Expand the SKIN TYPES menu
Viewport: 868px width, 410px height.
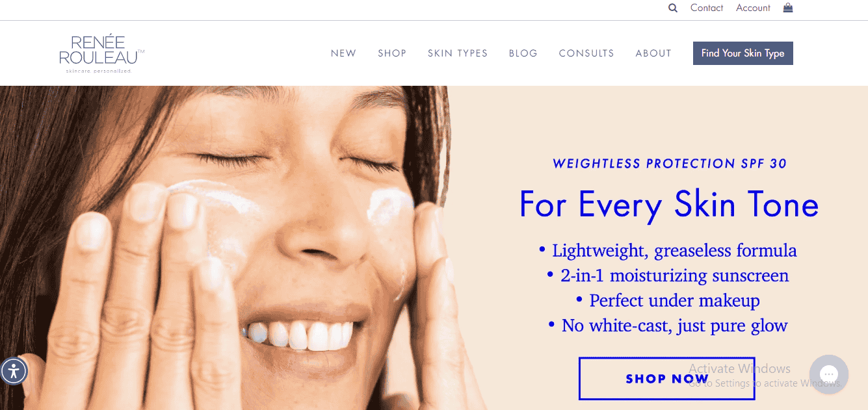click(x=458, y=53)
